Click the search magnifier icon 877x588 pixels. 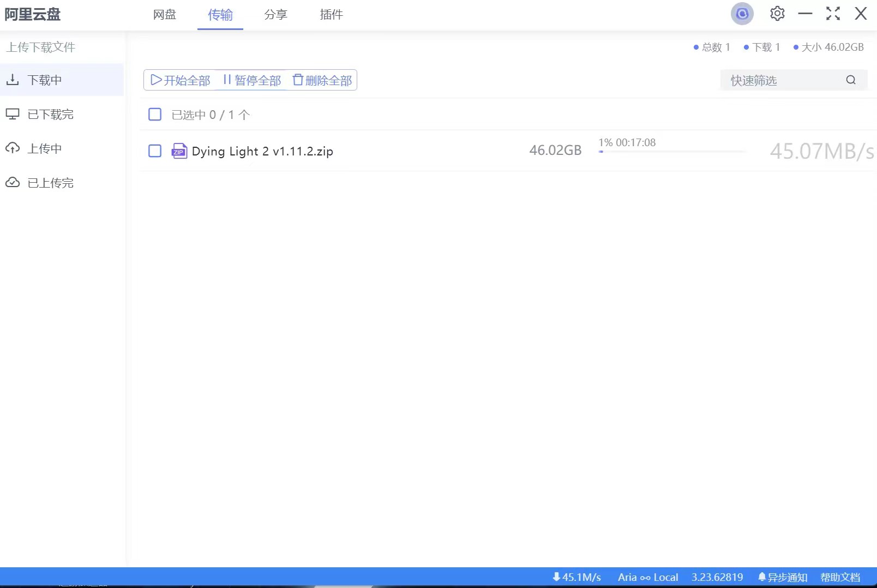850,80
